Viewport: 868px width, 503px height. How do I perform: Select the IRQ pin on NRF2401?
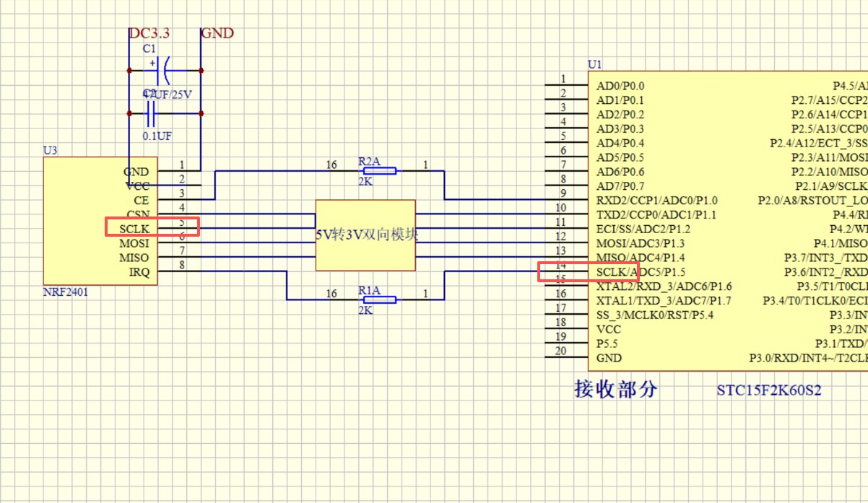[139, 272]
